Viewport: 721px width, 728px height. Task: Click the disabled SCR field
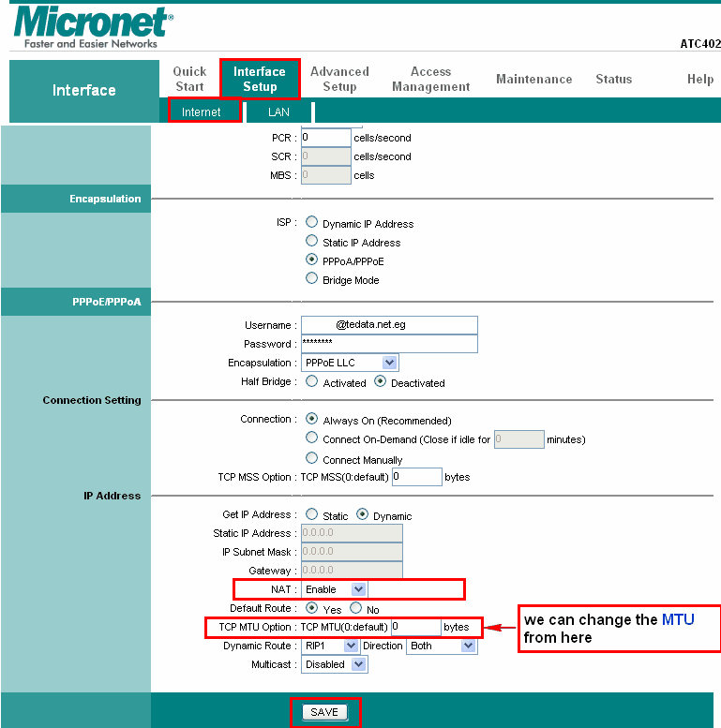325,156
